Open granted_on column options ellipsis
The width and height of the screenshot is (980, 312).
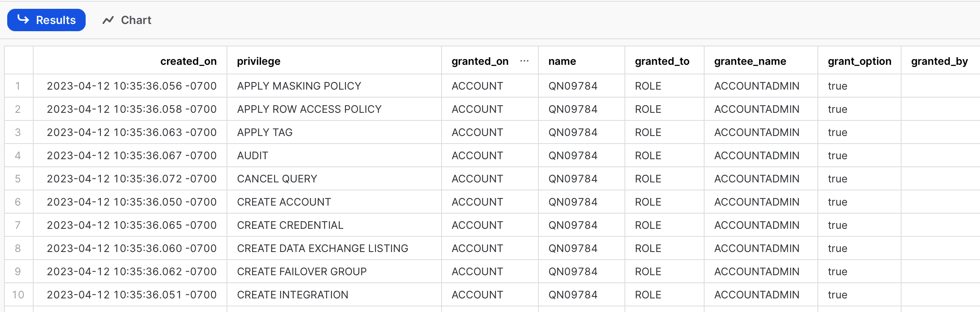pos(524,61)
